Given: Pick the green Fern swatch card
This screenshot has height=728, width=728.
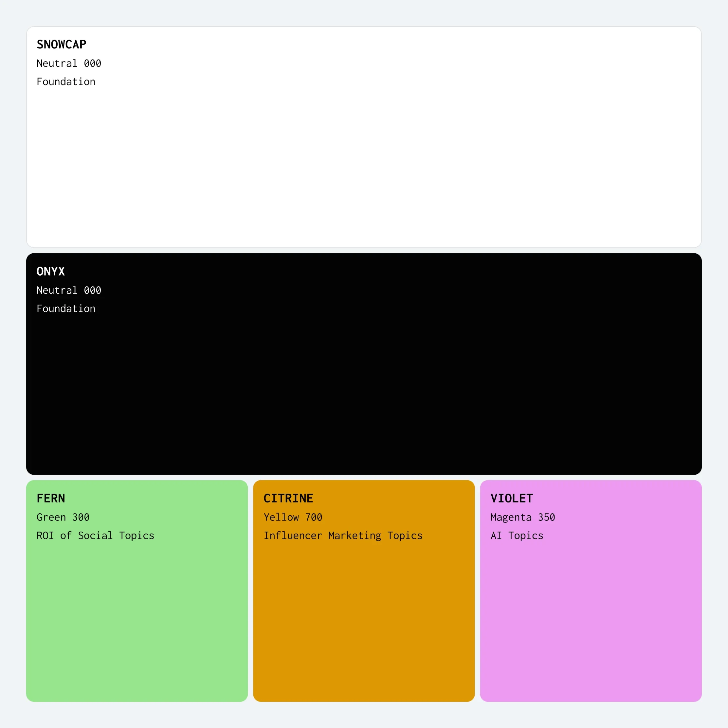Looking at the screenshot, I should (x=137, y=591).
